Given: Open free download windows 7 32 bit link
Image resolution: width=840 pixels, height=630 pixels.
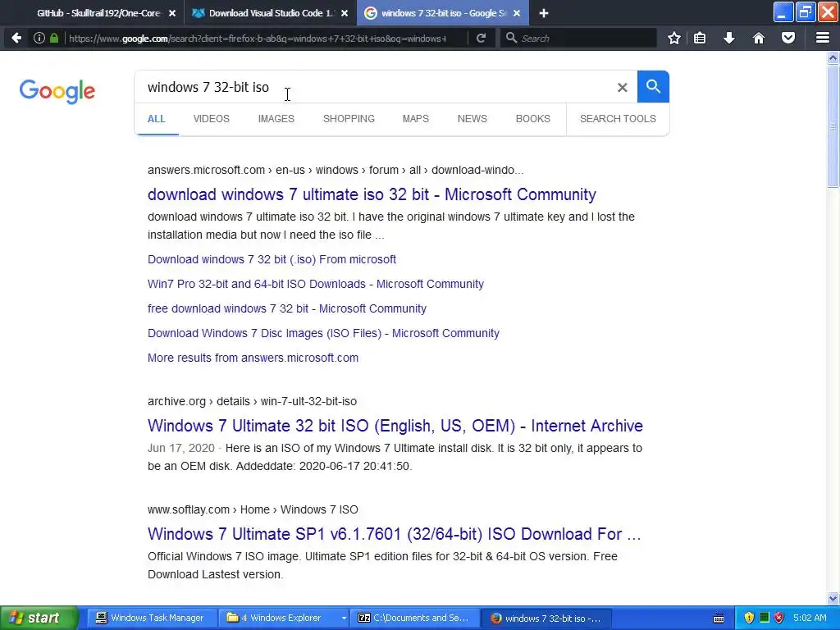Looking at the screenshot, I should (x=286, y=308).
